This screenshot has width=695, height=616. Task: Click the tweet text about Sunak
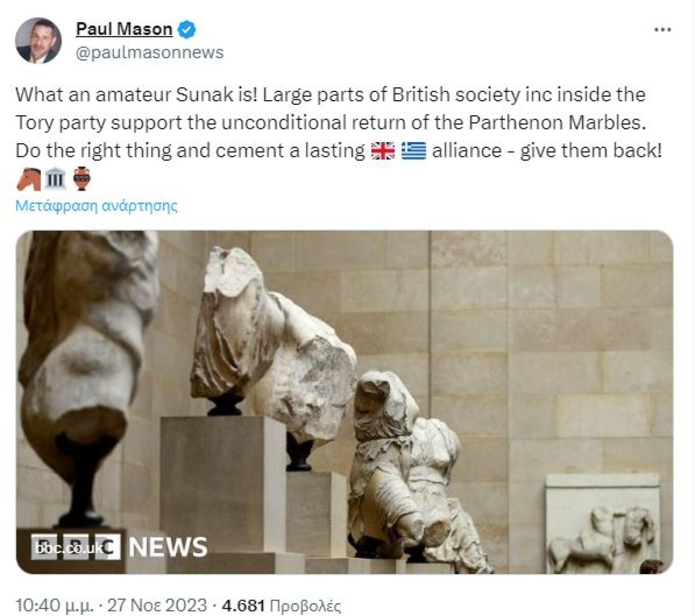[339, 123]
